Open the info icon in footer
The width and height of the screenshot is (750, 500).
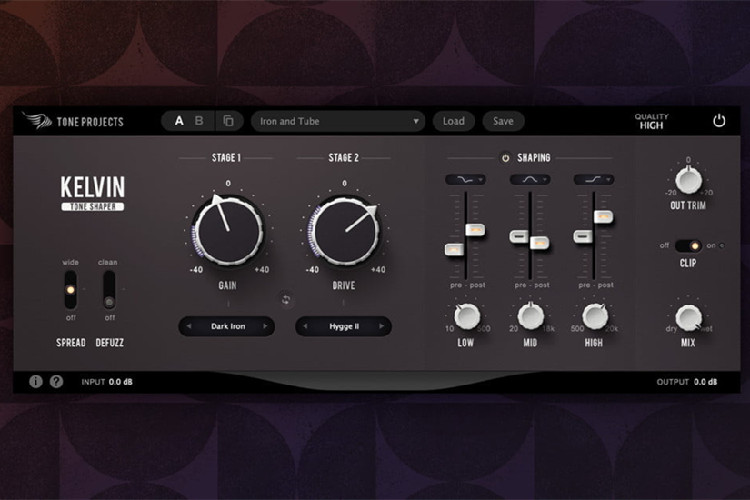click(36, 381)
